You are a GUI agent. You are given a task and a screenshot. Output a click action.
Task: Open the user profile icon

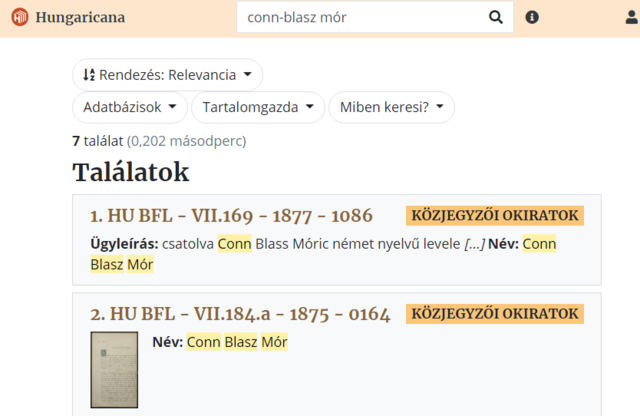tap(632, 17)
